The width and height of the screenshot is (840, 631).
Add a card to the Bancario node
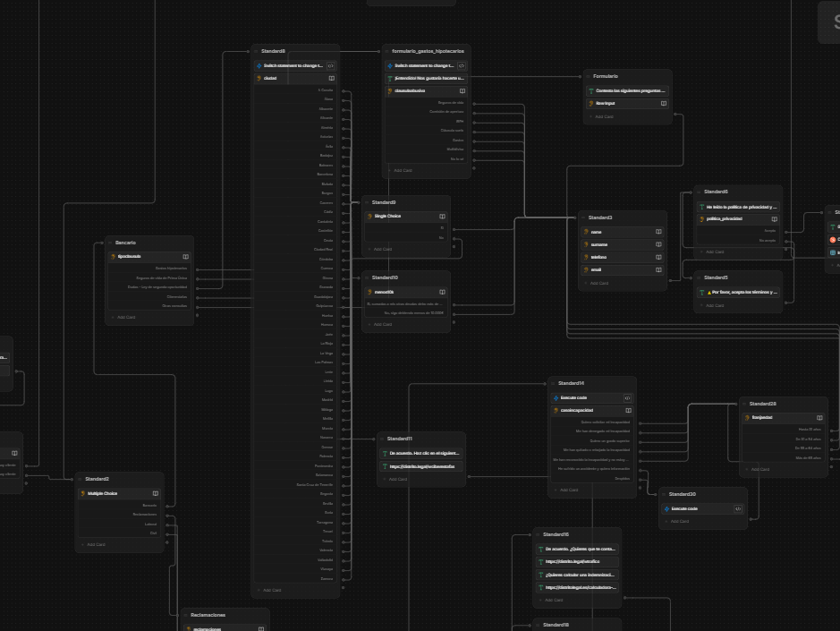coord(125,317)
